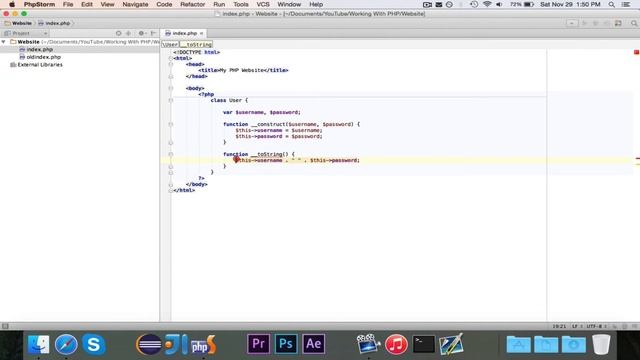Open Adobe Photoshop from the Dock

click(286, 344)
